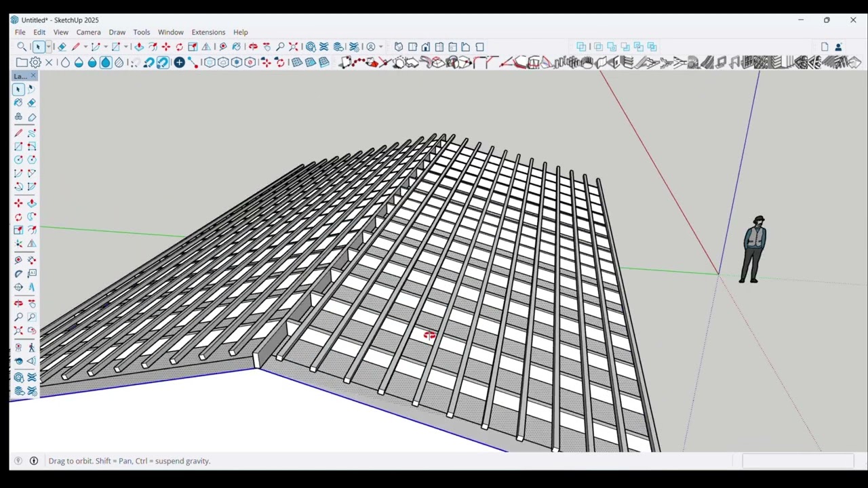Choose the Section Plane tool in left toolbar
The height and width of the screenshot is (488, 868).
(31, 361)
